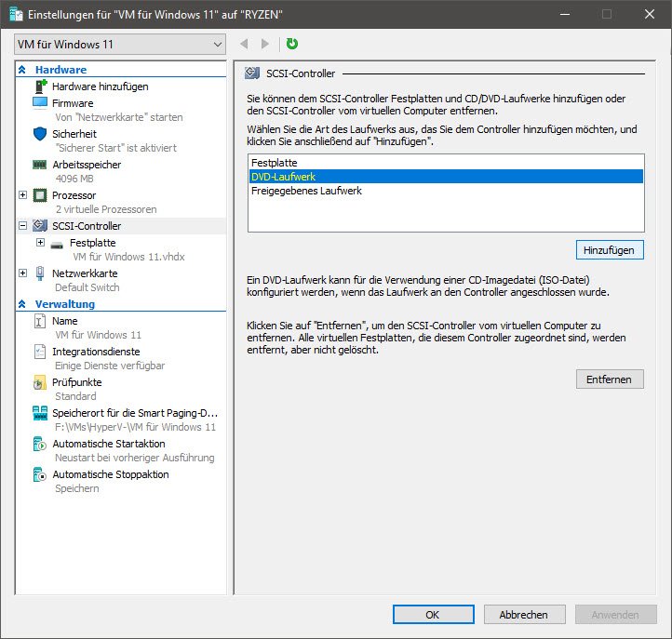Open Integrationsdienste settings in the sidebar

96,352
